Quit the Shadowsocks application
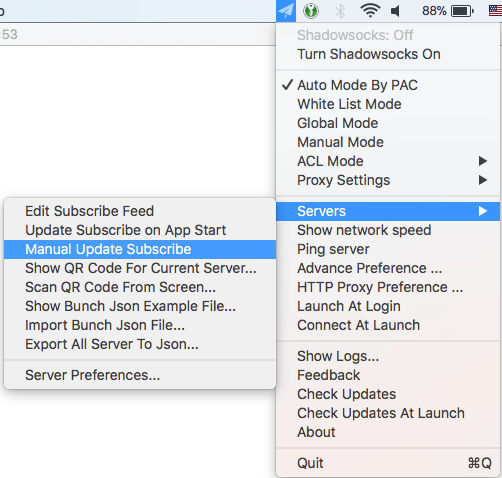502x478 pixels. (388, 463)
